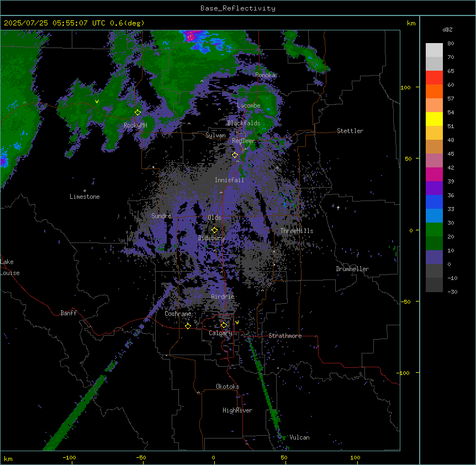Click the Airdrie city label
This screenshot has height=465, width=476.
click(223, 297)
